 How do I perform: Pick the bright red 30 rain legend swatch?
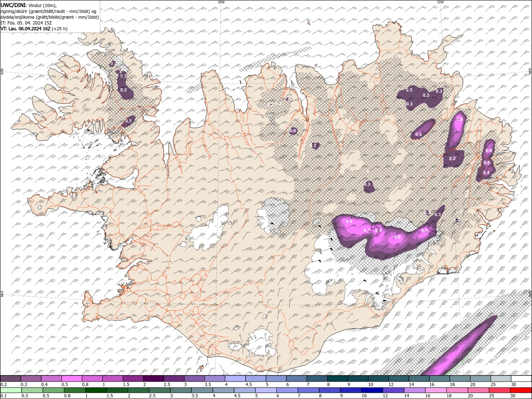coord(521,390)
